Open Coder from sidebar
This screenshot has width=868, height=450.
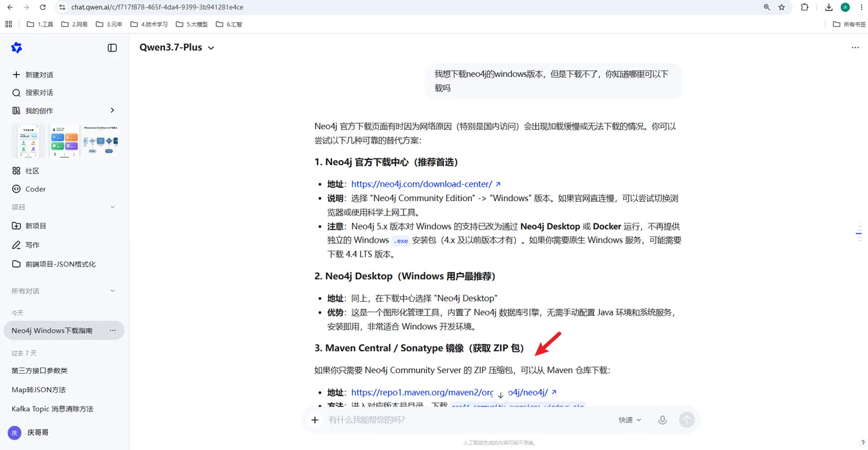29,189
